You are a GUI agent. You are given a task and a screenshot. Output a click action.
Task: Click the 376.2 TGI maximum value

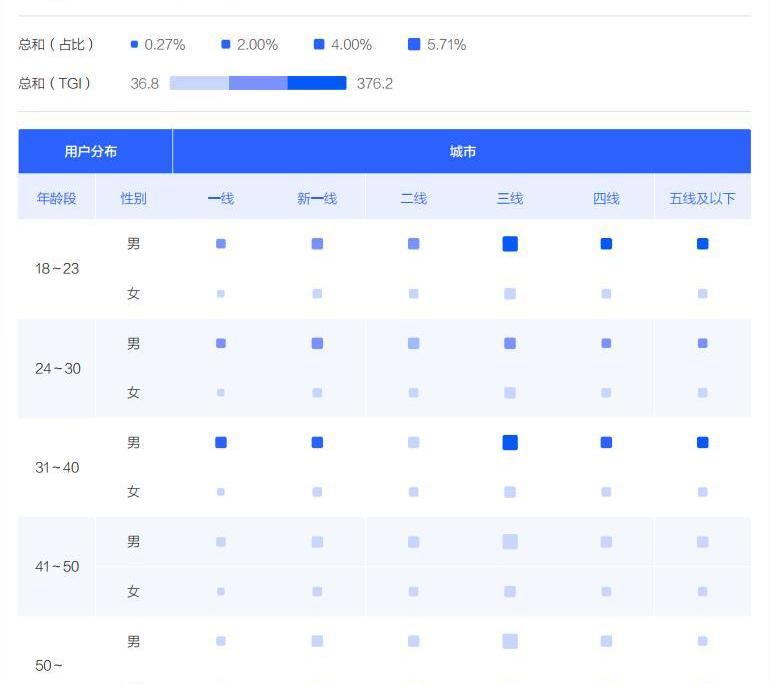click(x=375, y=83)
